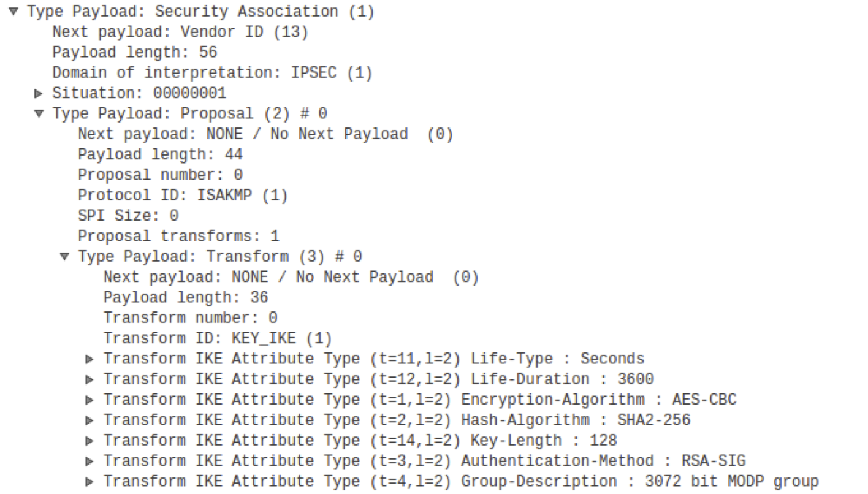Collapse the Transform (3) # 0 payload

(64, 256)
